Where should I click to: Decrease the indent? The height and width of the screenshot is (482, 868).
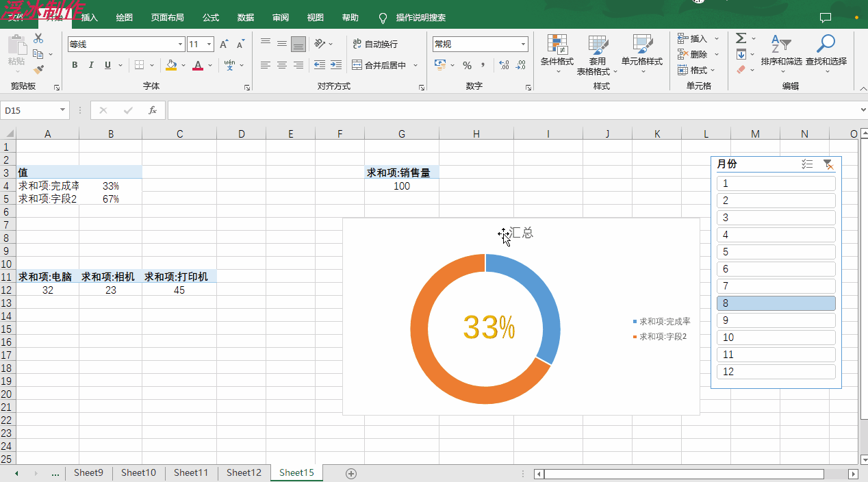click(320, 65)
